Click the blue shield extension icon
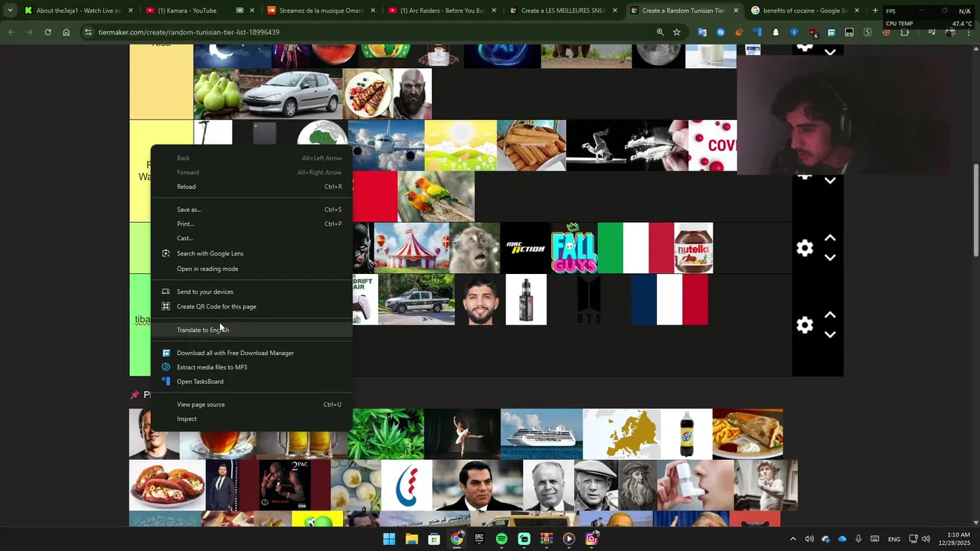The image size is (980, 551). (794, 32)
